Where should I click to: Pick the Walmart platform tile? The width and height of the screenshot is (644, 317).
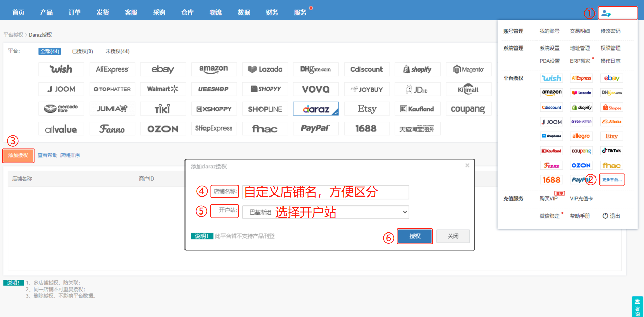click(x=163, y=89)
